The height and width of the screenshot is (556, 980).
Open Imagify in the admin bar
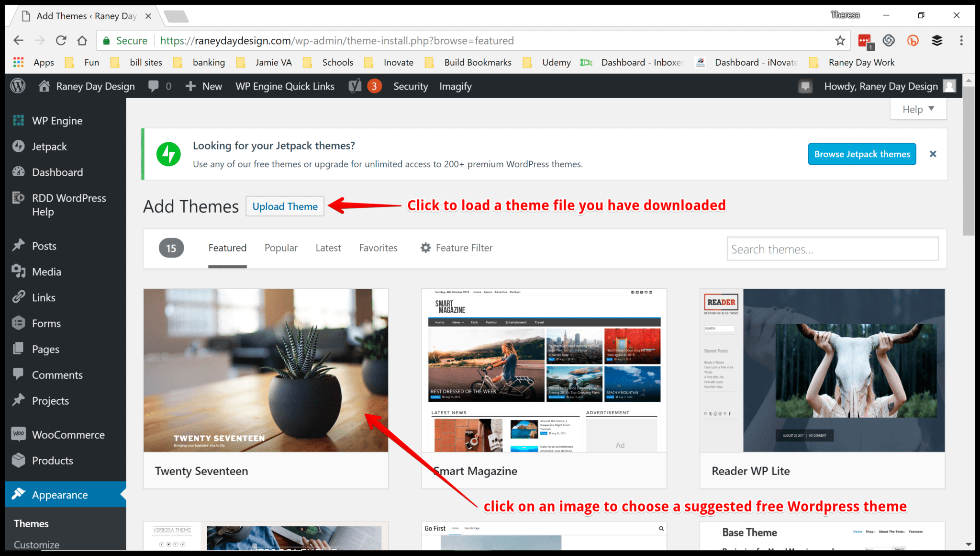click(456, 86)
